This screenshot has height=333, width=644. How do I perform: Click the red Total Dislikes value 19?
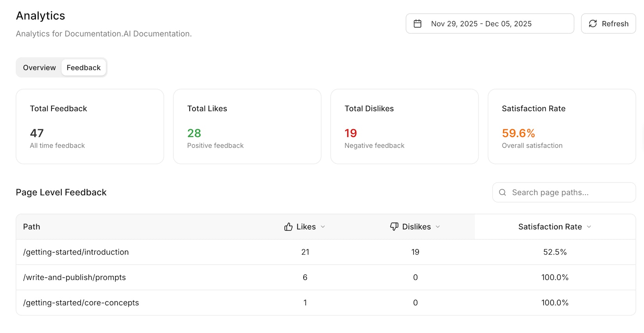point(350,133)
